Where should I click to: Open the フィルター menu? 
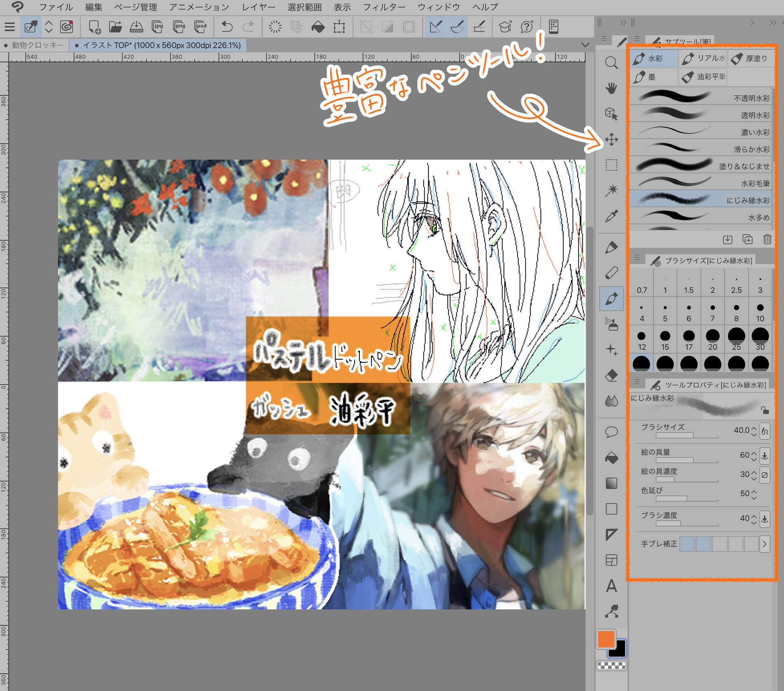tap(383, 7)
